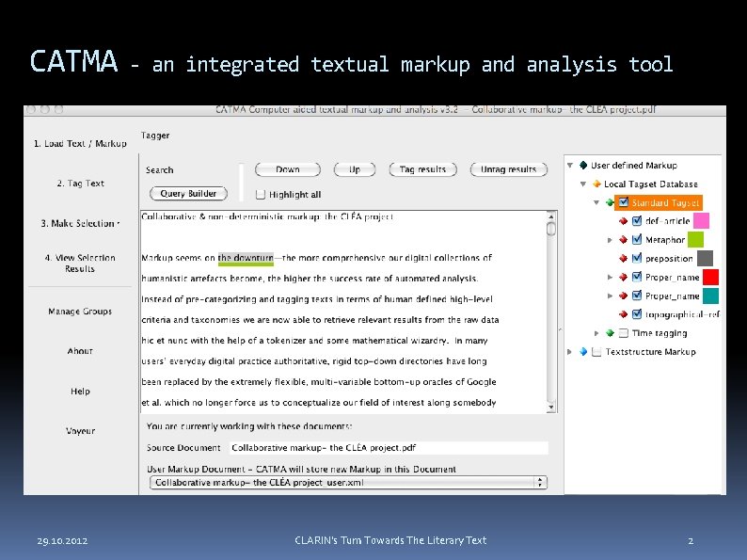Click the text pane scroll down arrow
The height and width of the screenshot is (560, 747).
pos(551,407)
